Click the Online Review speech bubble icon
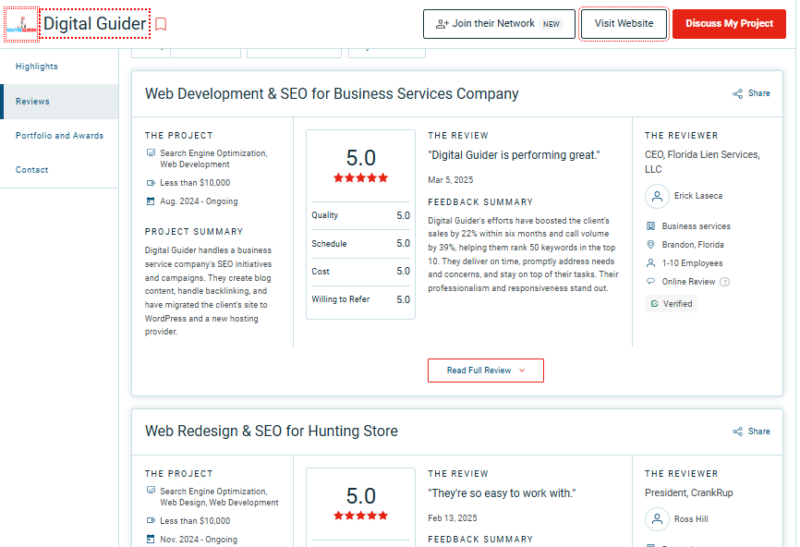The image size is (800, 547). pos(651,281)
